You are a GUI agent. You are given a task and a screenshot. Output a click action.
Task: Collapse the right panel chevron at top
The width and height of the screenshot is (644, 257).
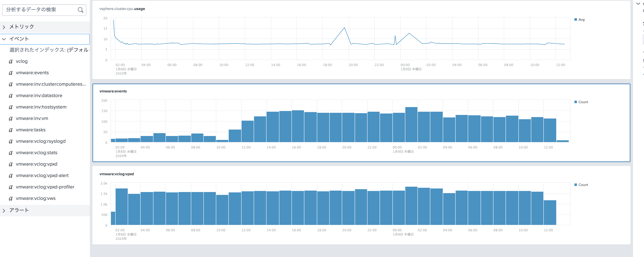coord(638,4)
